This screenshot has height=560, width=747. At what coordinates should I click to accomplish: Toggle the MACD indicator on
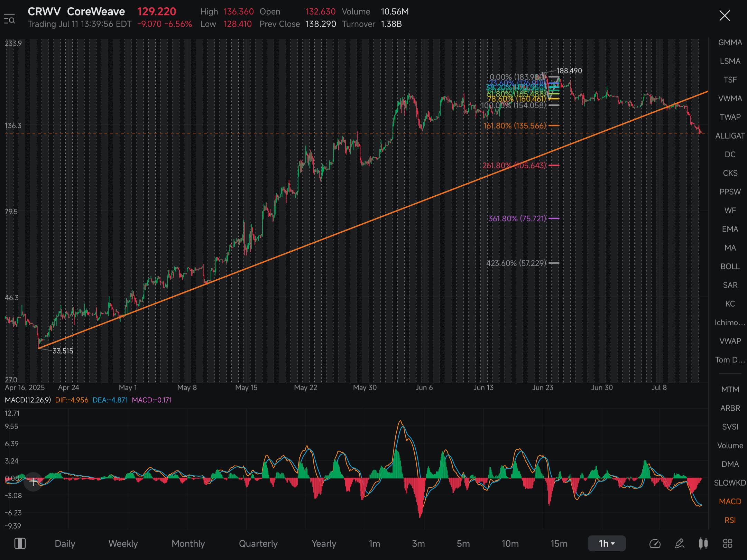coord(730,501)
